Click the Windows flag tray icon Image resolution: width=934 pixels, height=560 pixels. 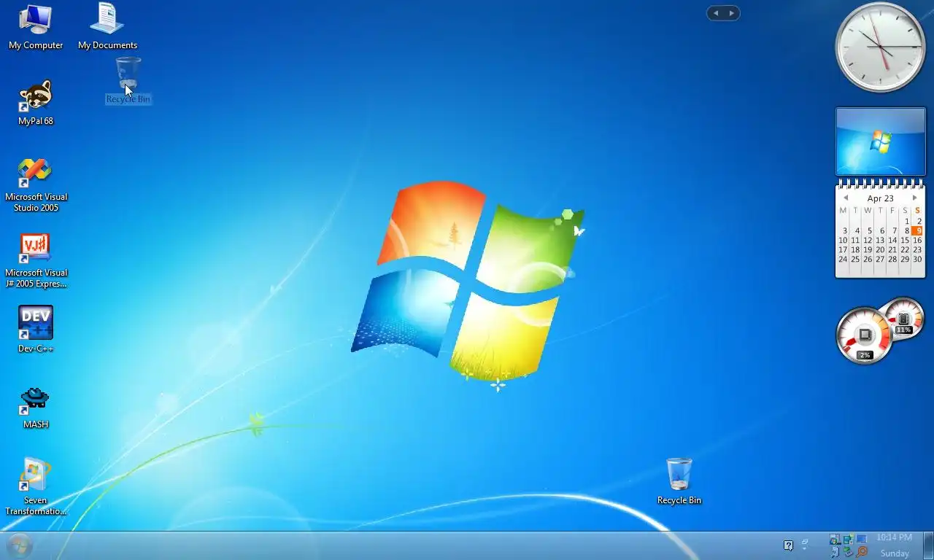tap(835, 539)
